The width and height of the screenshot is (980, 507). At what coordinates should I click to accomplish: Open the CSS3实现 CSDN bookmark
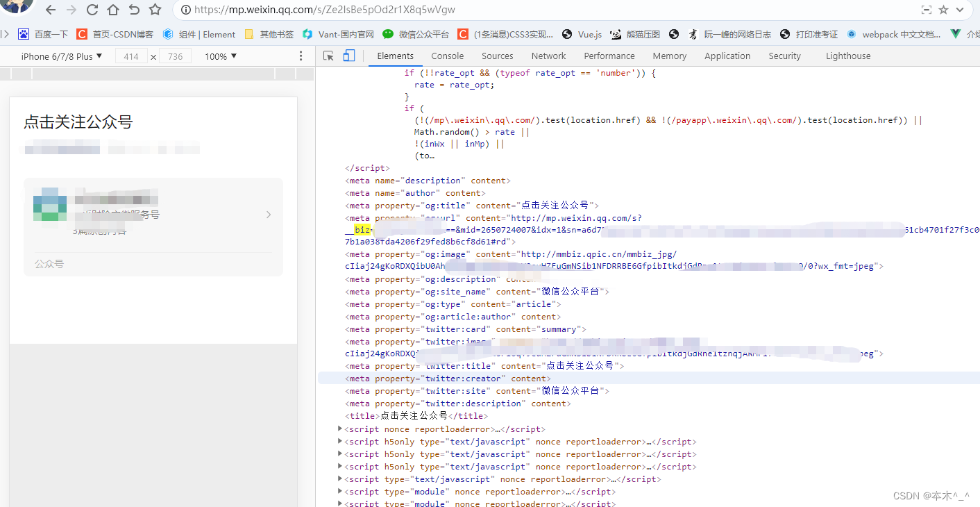(x=505, y=34)
